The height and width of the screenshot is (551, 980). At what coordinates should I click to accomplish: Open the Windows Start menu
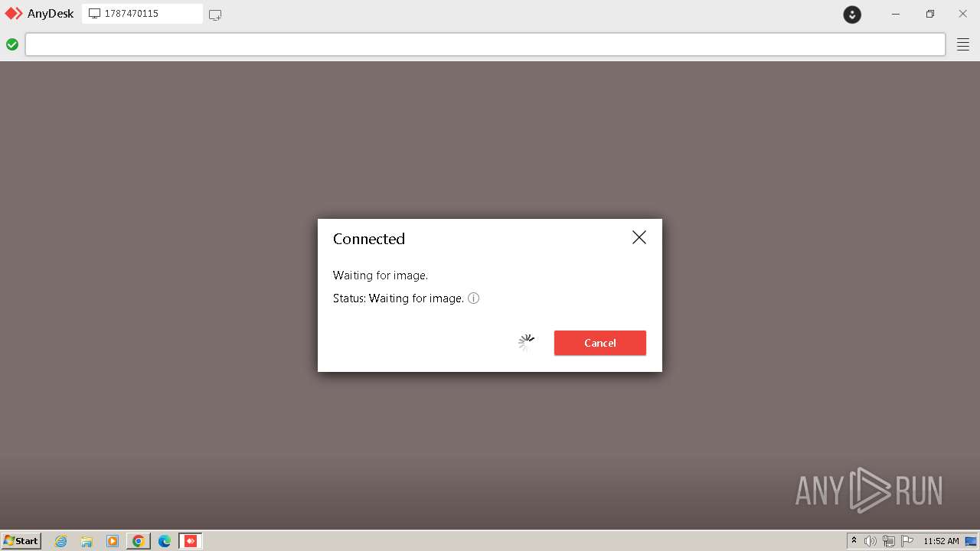(x=21, y=540)
